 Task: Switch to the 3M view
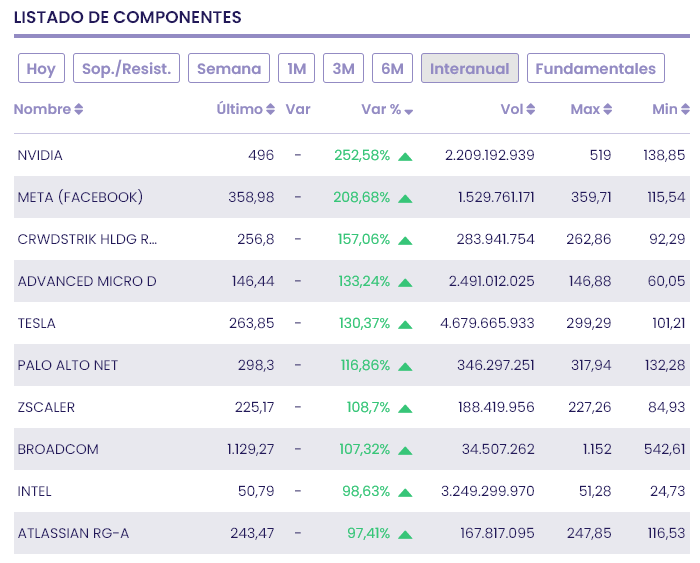point(343,69)
